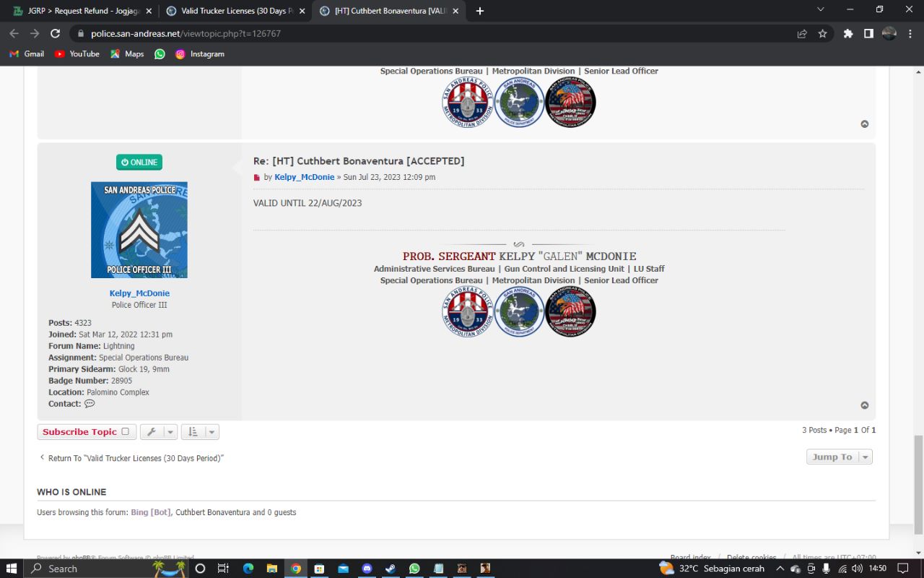Open the volume control in system tray

pyautogui.click(x=857, y=569)
